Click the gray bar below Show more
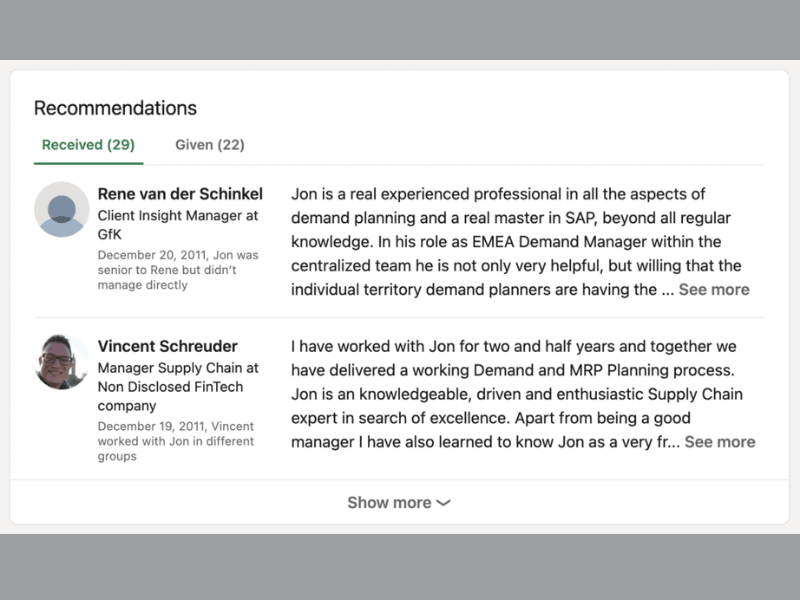 click(x=400, y=567)
